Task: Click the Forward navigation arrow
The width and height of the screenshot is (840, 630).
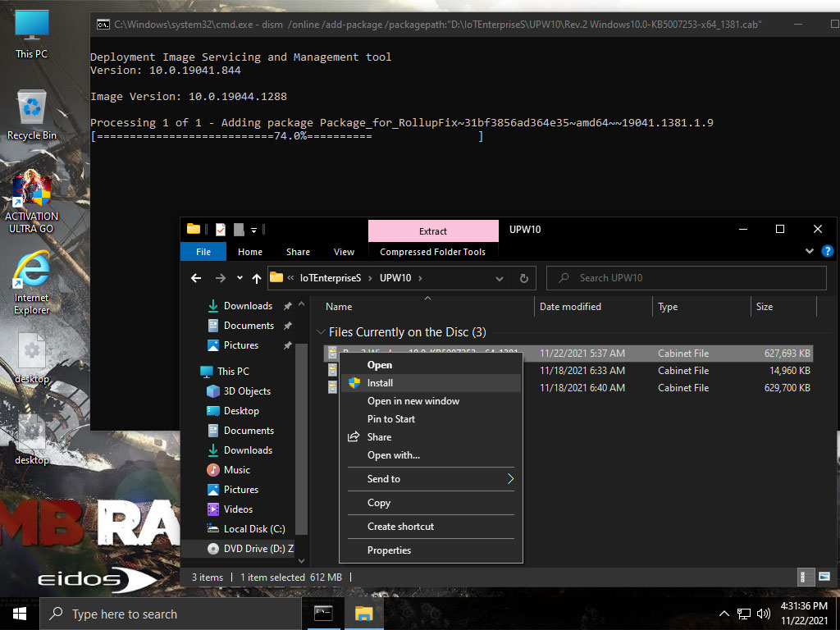Action: [220, 278]
